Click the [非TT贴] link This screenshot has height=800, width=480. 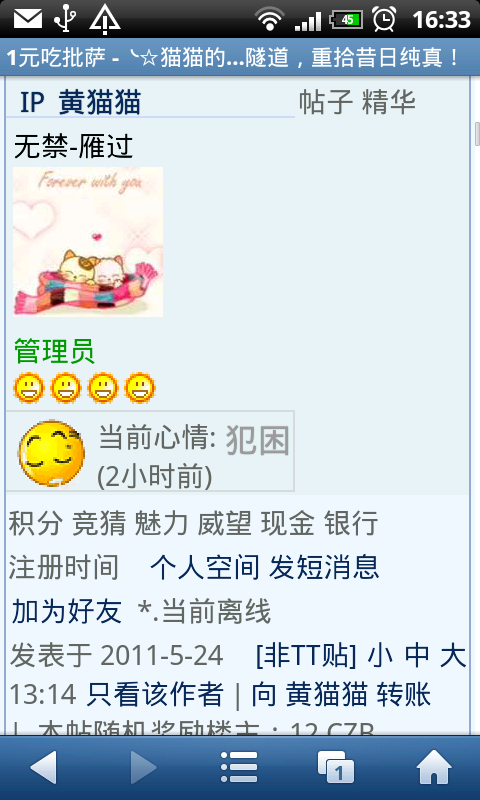coord(306,656)
